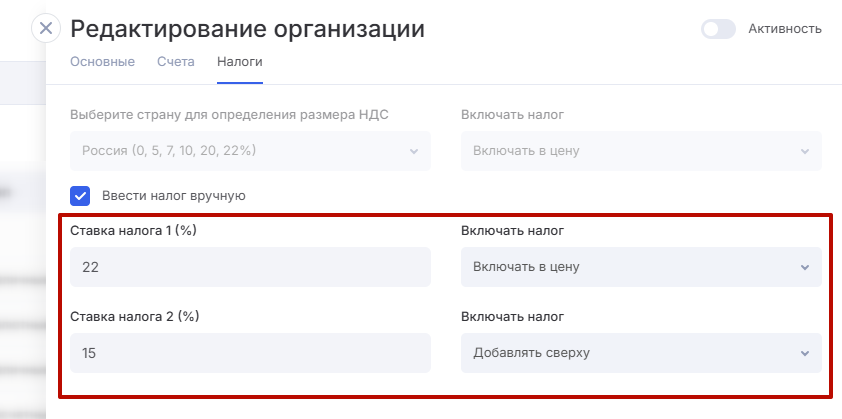The image size is (842, 419).
Task: Click the chevron in the Россия dropdown
Action: (x=414, y=152)
